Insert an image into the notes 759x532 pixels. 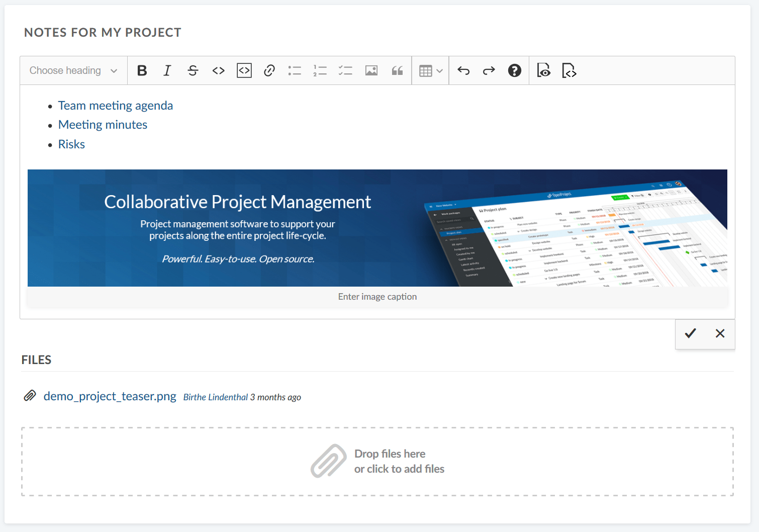tap(371, 70)
